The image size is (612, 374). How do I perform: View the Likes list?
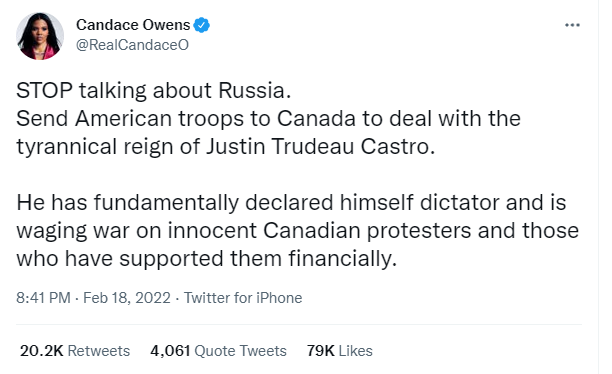[340, 351]
